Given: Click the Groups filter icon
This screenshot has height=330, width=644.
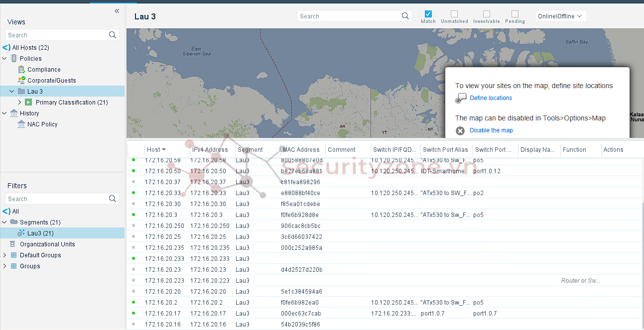Looking at the screenshot, I should click(x=13, y=266).
